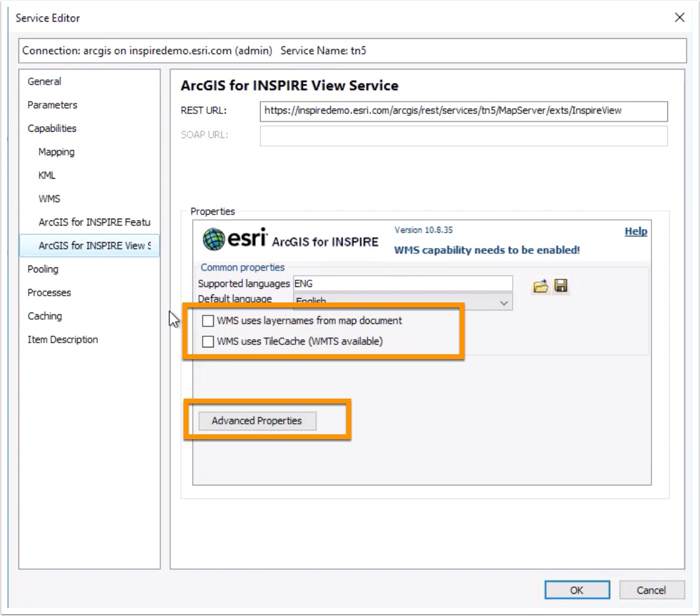
Task: Open ArcGIS for INSPIRE Feature capability
Action: 94,222
